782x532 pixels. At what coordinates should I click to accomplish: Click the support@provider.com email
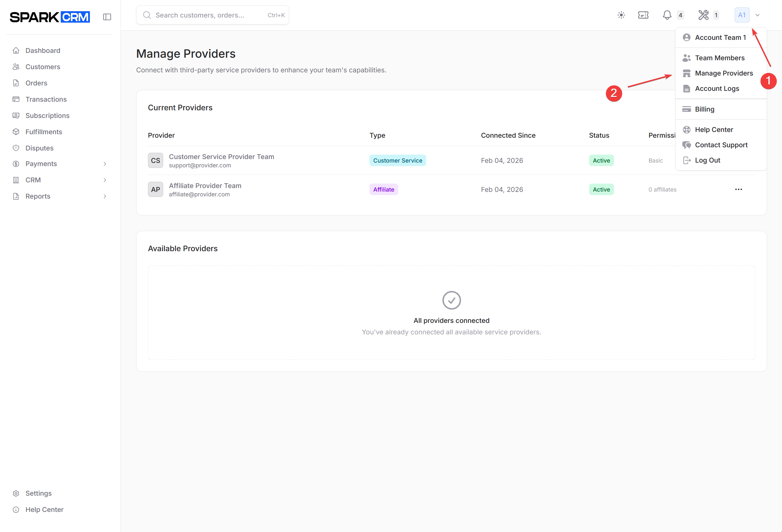pyautogui.click(x=200, y=165)
